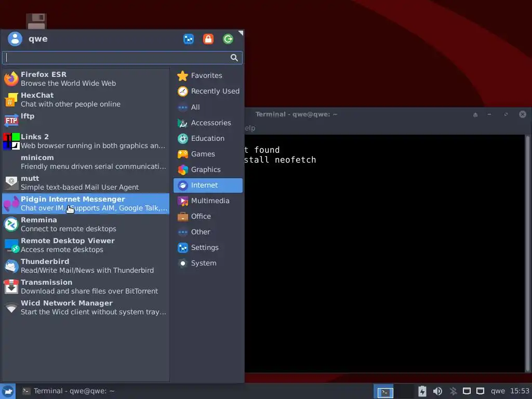Show the Favorites category
The width and height of the screenshot is (532, 399).
[x=208, y=76]
